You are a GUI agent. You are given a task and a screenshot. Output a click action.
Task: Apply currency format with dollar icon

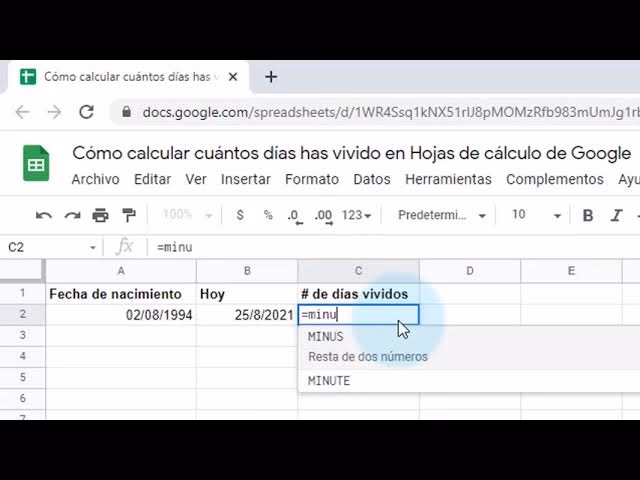coord(240,215)
